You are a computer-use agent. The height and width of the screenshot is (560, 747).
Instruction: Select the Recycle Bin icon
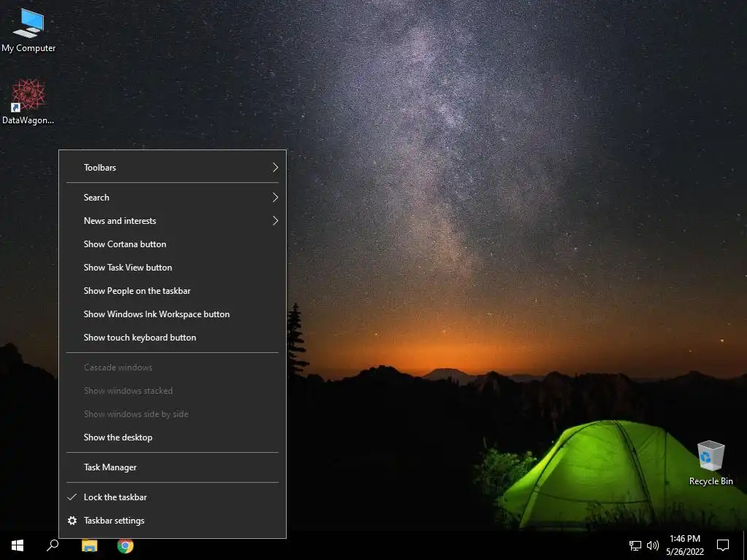coord(711,462)
